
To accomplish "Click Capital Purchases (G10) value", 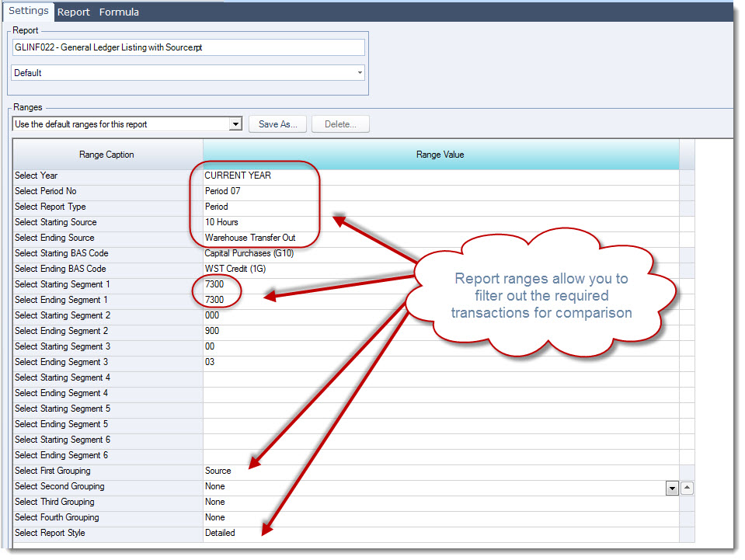I will tap(441, 253).
